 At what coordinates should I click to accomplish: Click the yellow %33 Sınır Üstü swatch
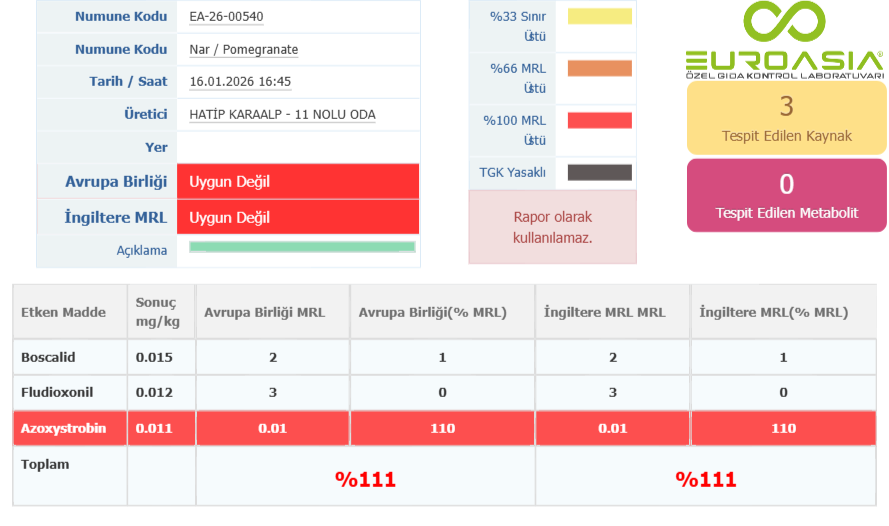(x=599, y=16)
